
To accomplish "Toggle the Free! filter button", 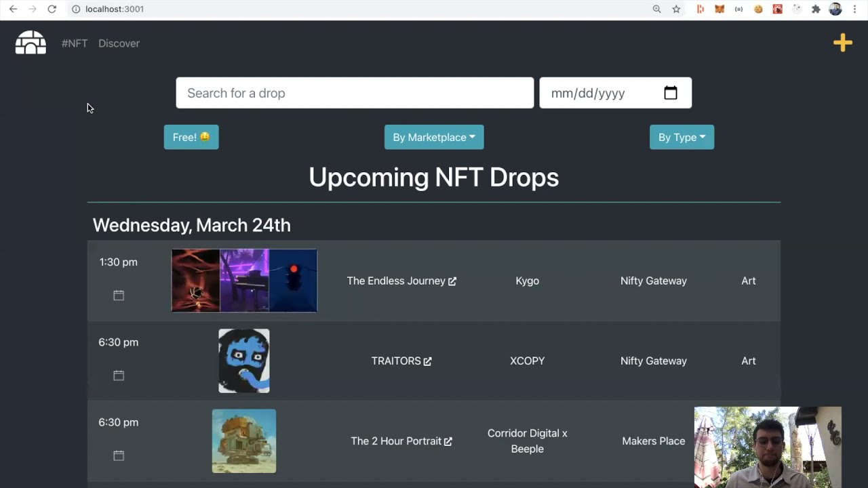I will [x=191, y=137].
